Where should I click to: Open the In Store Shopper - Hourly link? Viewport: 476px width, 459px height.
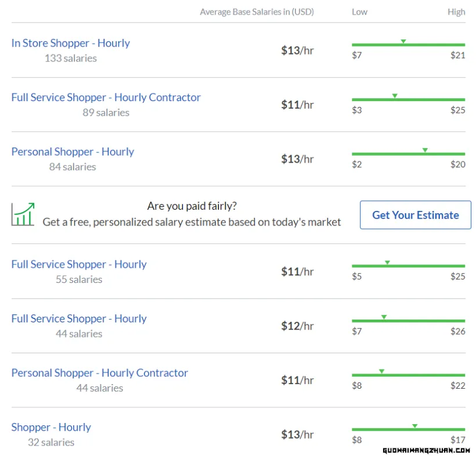coord(70,43)
